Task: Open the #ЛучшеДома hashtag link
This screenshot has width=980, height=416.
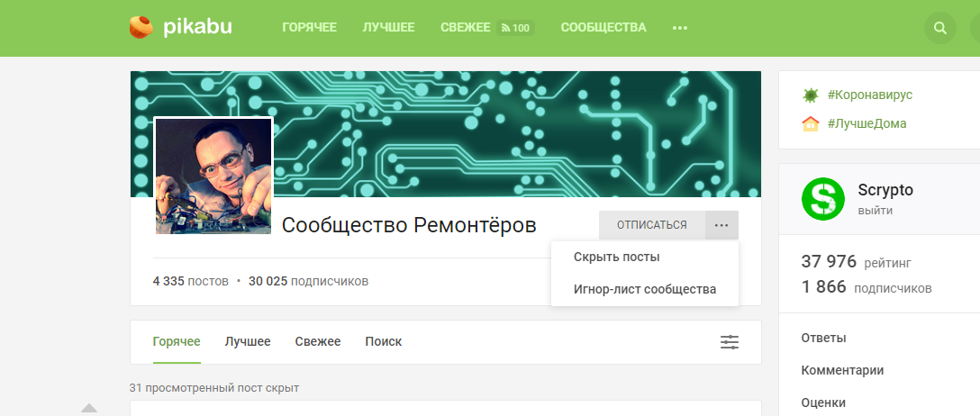Action: click(x=867, y=123)
